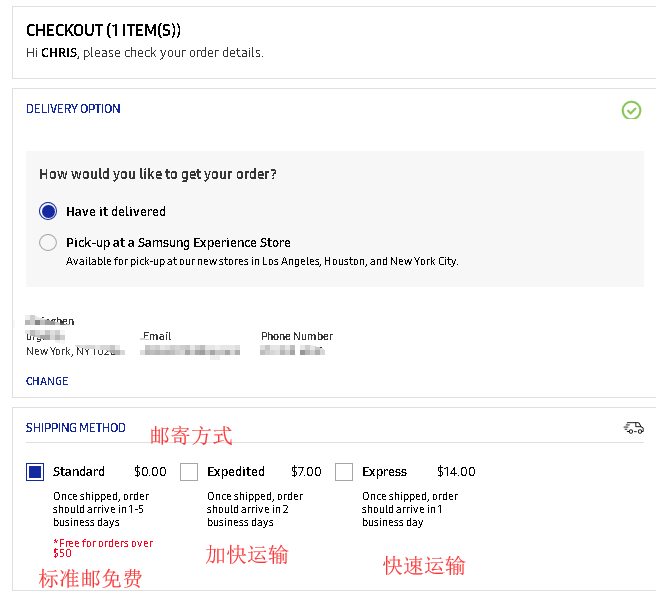Select the Have it delivered radio button
Image resolution: width=656 pixels, height=596 pixels.
click(48, 211)
